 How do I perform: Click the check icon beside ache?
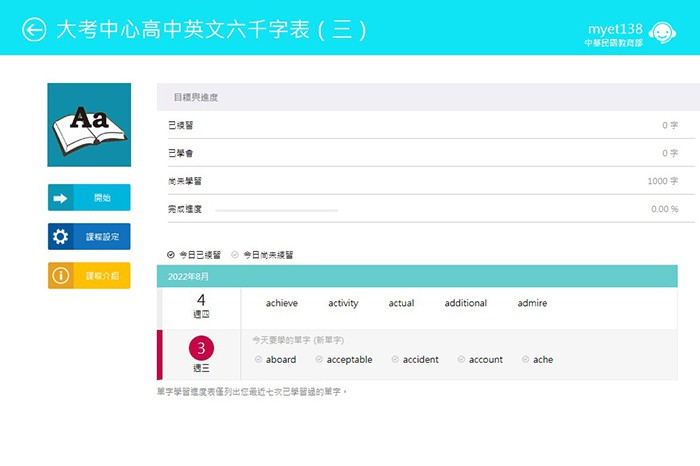tap(525, 360)
